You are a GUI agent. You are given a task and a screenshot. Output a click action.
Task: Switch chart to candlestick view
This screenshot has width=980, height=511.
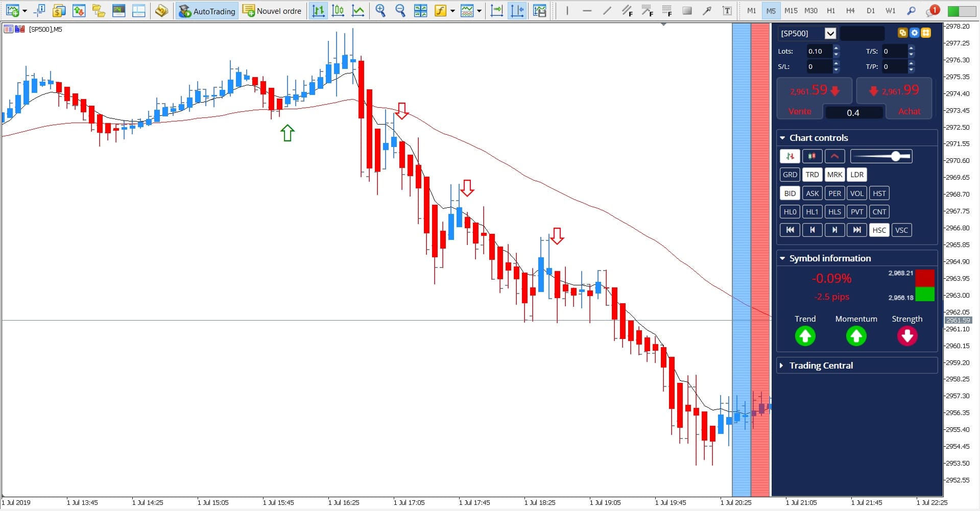[x=338, y=10]
